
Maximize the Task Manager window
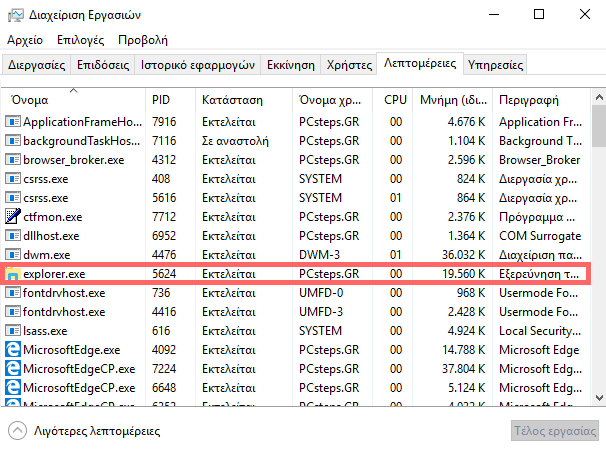539,15
